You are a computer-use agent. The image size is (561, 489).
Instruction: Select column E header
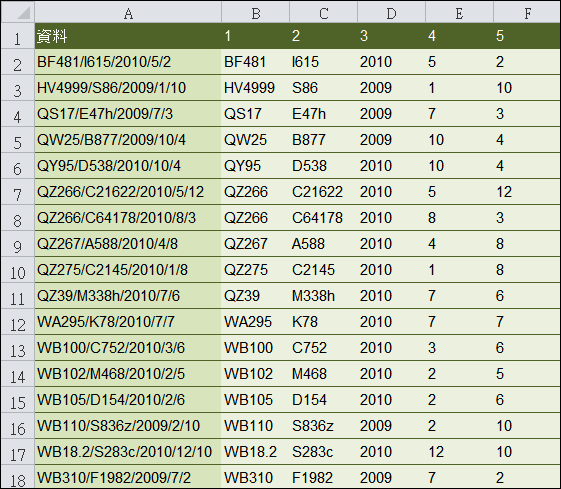point(459,12)
